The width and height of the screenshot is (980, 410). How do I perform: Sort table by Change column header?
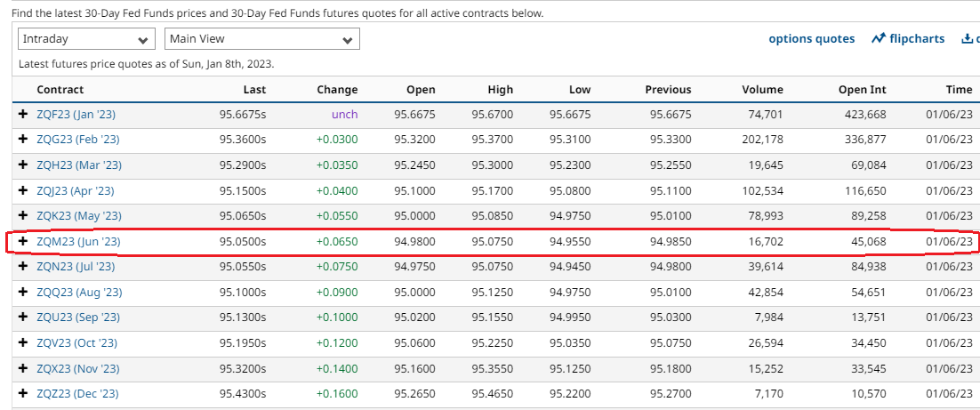pyautogui.click(x=337, y=89)
